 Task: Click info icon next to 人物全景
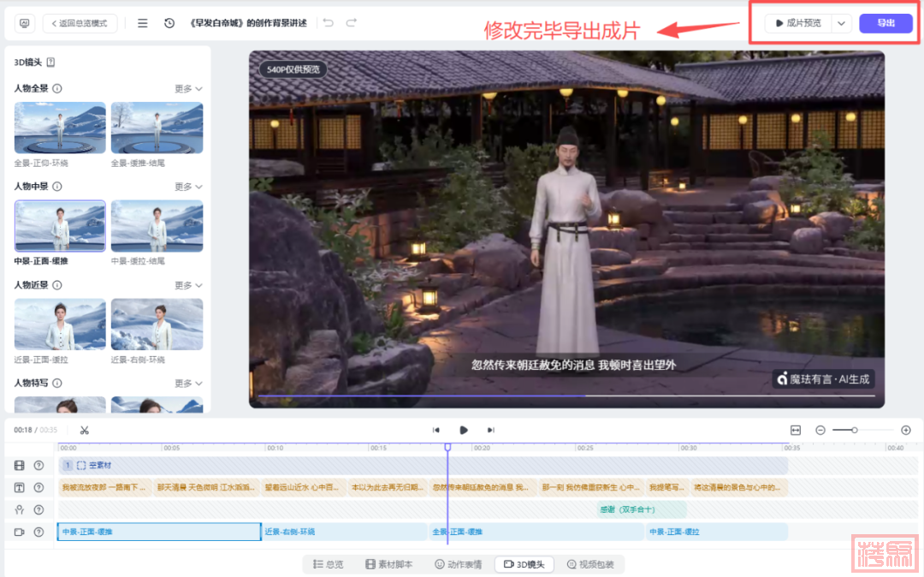(57, 88)
